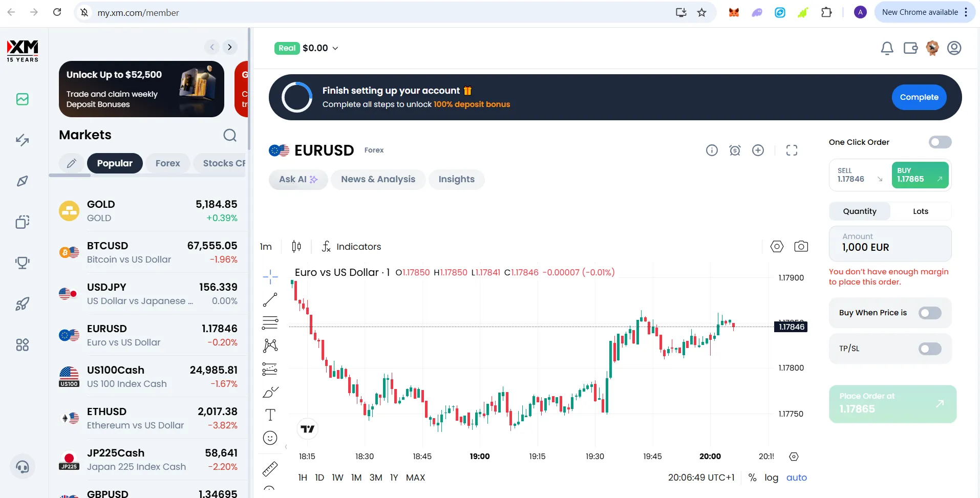Click the Complete account setup button
The height and width of the screenshot is (498, 980).
919,97
